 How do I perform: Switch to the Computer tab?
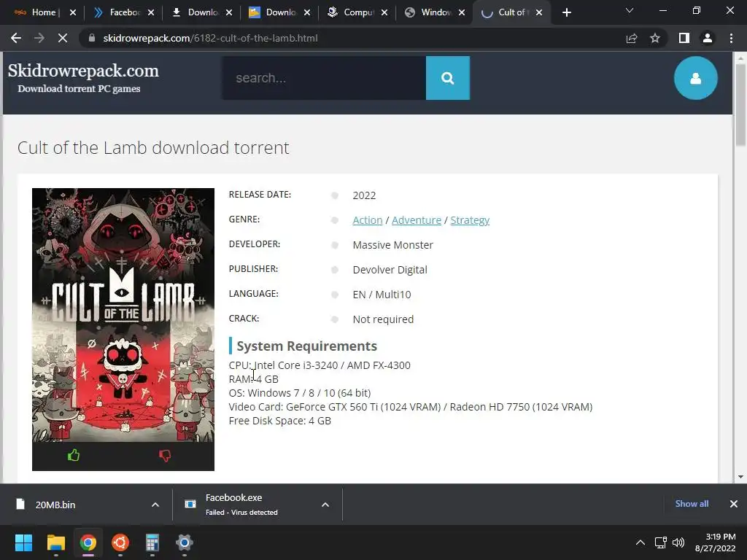click(356, 12)
